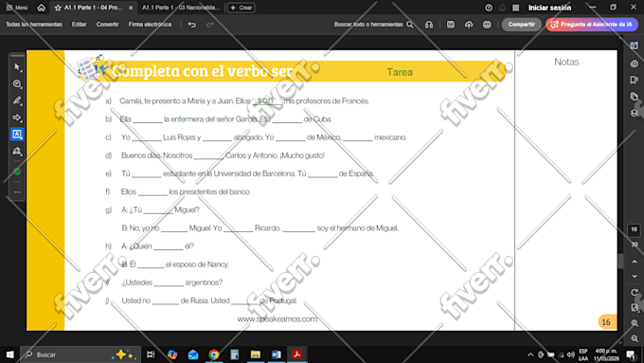
Task: Star the current document tab
Action: pos(58,8)
